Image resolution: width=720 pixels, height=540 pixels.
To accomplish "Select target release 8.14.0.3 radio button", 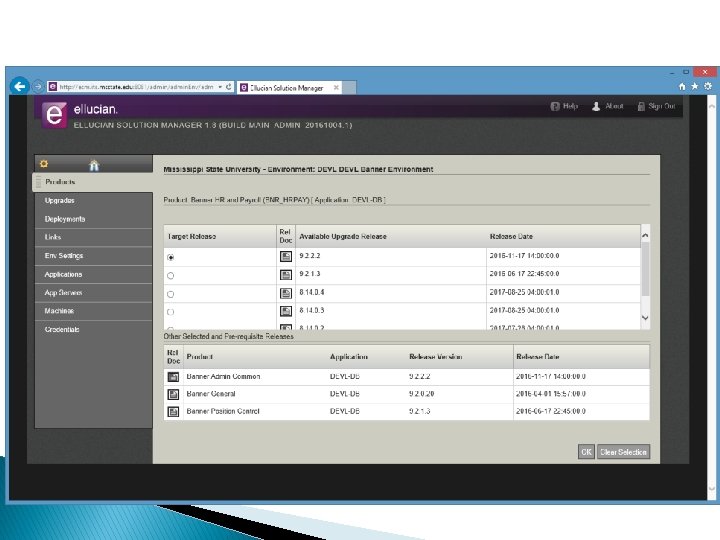I will (171, 312).
